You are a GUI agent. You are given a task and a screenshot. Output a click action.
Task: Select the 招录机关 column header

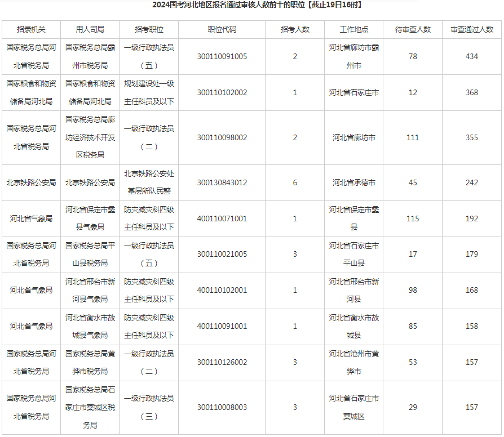31,29
